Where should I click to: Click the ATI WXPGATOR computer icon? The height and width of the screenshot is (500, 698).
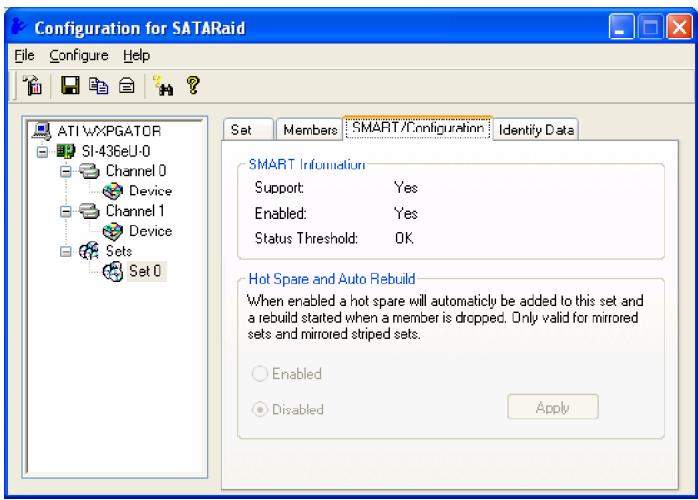[42, 130]
